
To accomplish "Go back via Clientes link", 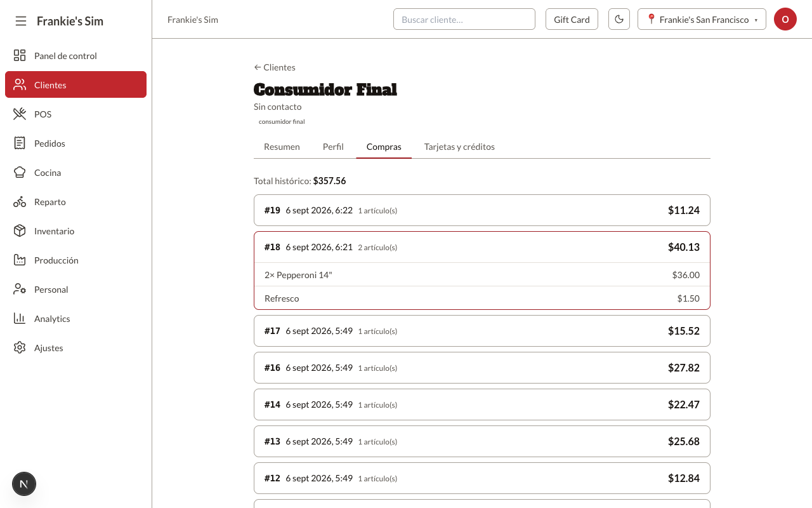I will [275, 67].
